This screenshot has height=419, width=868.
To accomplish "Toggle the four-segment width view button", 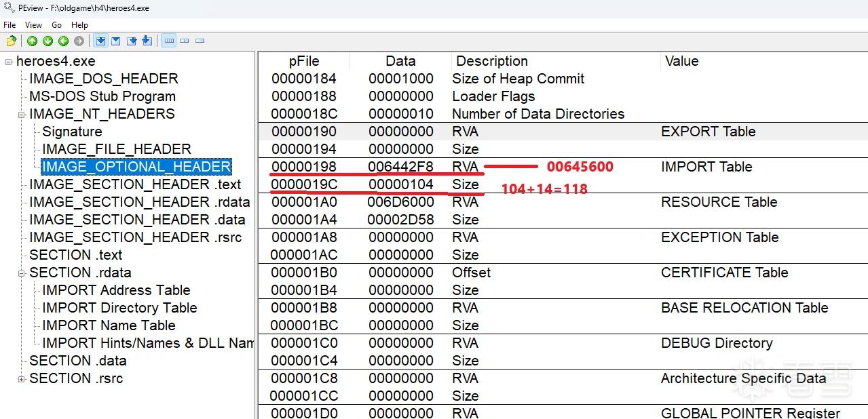I will [x=170, y=41].
